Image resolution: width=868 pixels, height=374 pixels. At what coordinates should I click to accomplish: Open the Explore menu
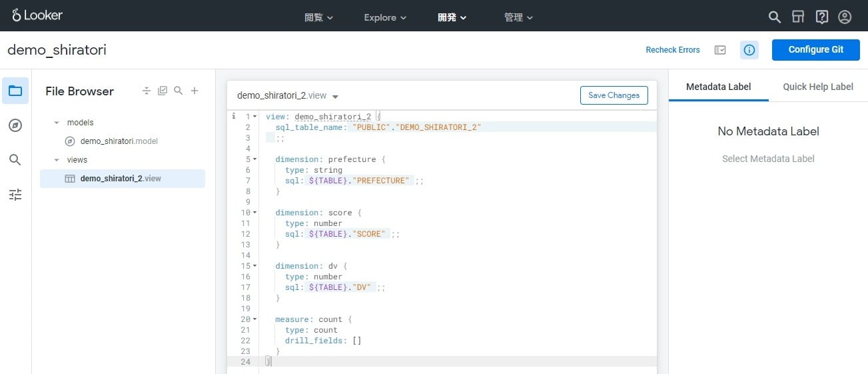coord(384,17)
